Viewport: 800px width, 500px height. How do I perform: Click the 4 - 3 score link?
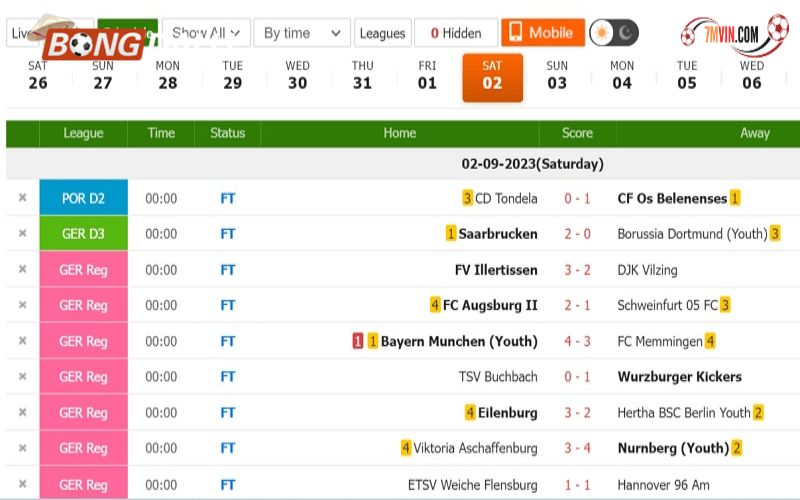coord(577,341)
